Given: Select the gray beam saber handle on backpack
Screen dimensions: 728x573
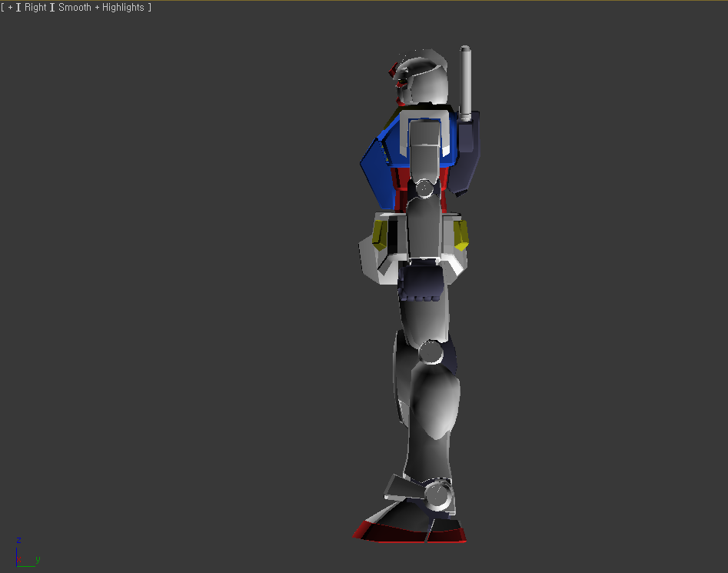Looking at the screenshot, I should pos(465,84).
